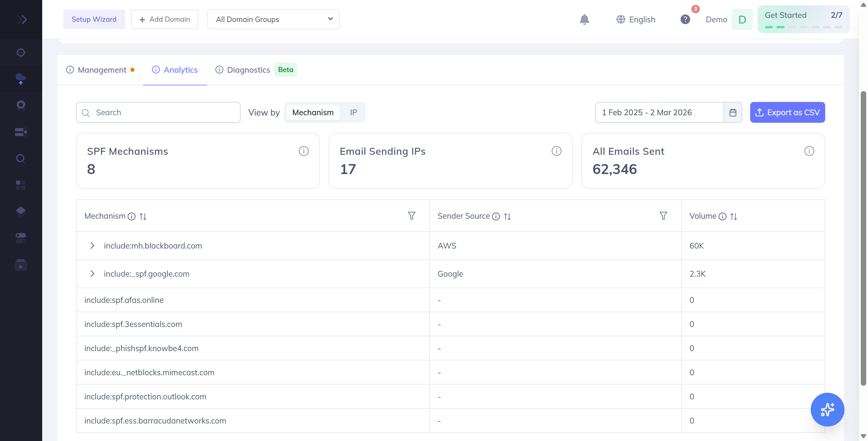Open the video play sidebar icon
Screen dimensions: 868x441
click(x=21, y=265)
